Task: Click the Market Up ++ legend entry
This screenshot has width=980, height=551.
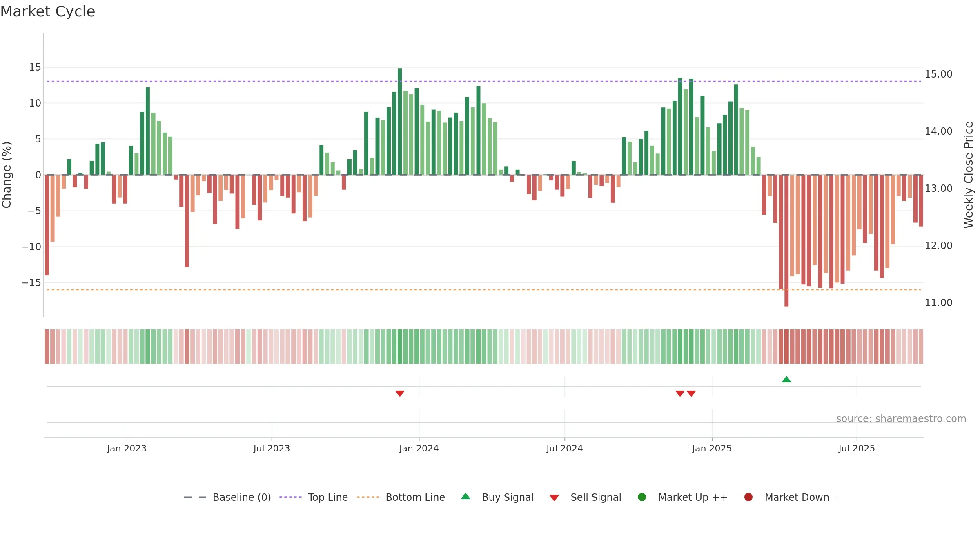Action: tap(683, 497)
